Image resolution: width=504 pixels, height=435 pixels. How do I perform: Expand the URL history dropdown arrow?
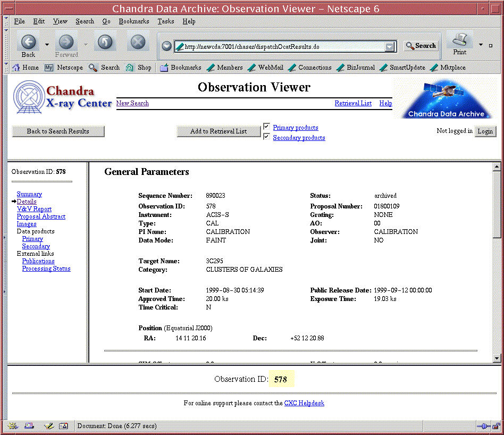[x=390, y=47]
